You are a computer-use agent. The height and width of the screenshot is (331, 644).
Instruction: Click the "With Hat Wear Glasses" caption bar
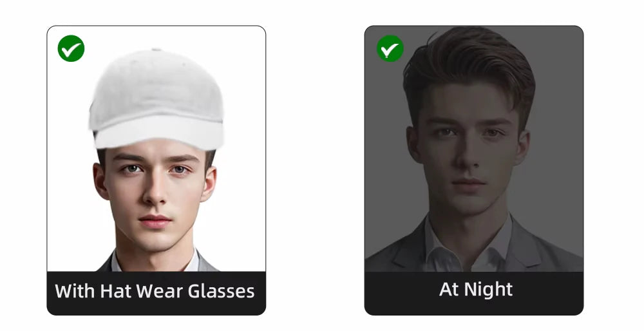pos(156,293)
